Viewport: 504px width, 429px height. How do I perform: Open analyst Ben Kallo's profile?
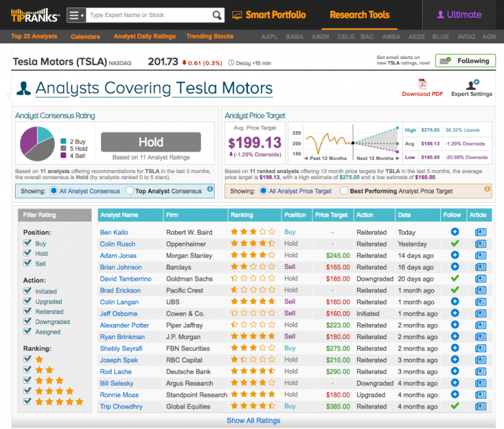tap(114, 232)
